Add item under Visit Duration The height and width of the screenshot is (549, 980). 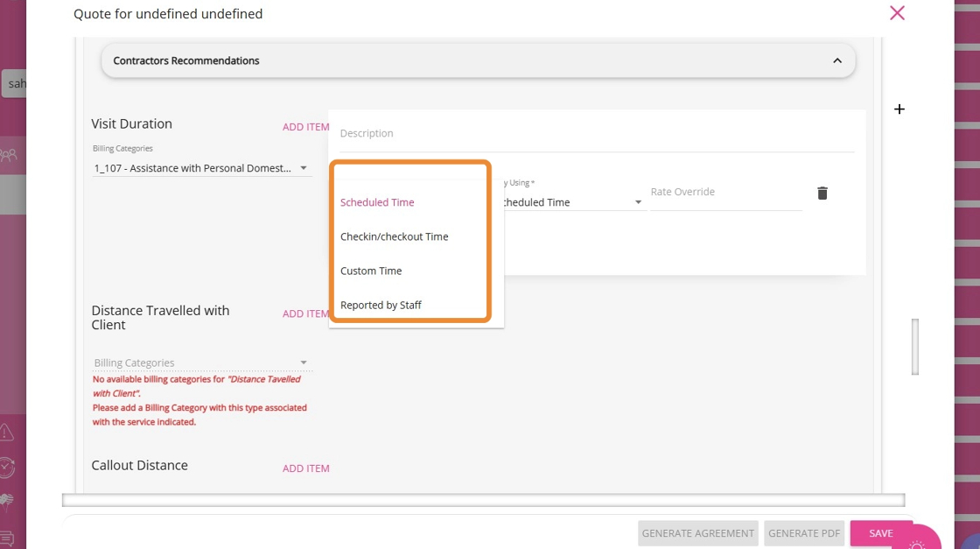[305, 127]
